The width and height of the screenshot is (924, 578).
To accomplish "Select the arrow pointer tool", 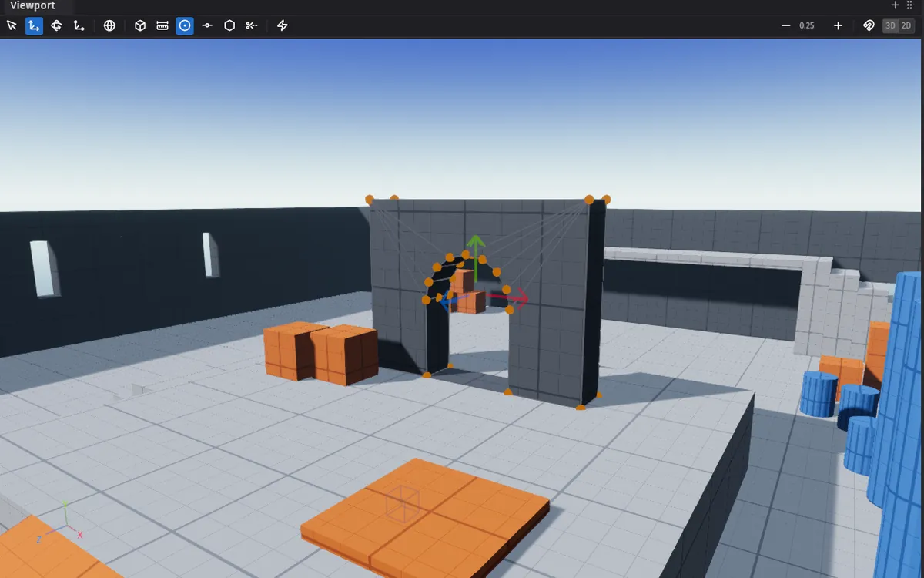I will tap(12, 25).
